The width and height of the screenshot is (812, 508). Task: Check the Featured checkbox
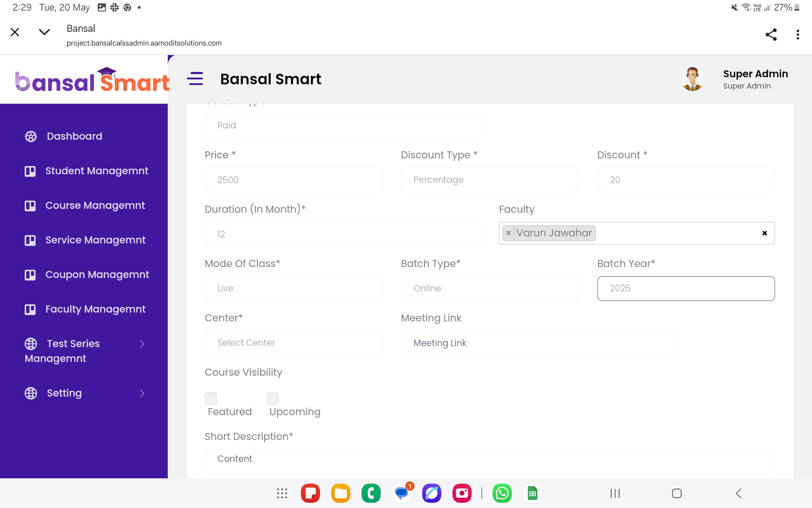click(211, 398)
